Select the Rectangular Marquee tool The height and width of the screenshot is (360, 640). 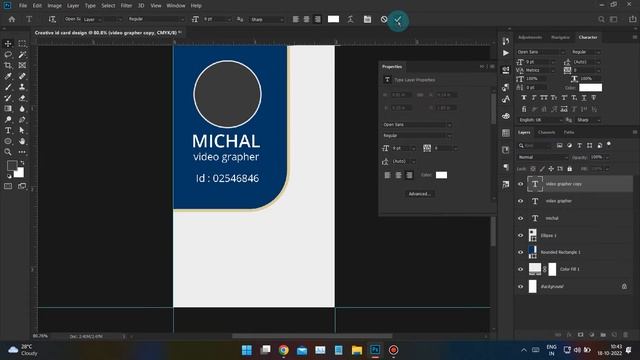[22, 44]
